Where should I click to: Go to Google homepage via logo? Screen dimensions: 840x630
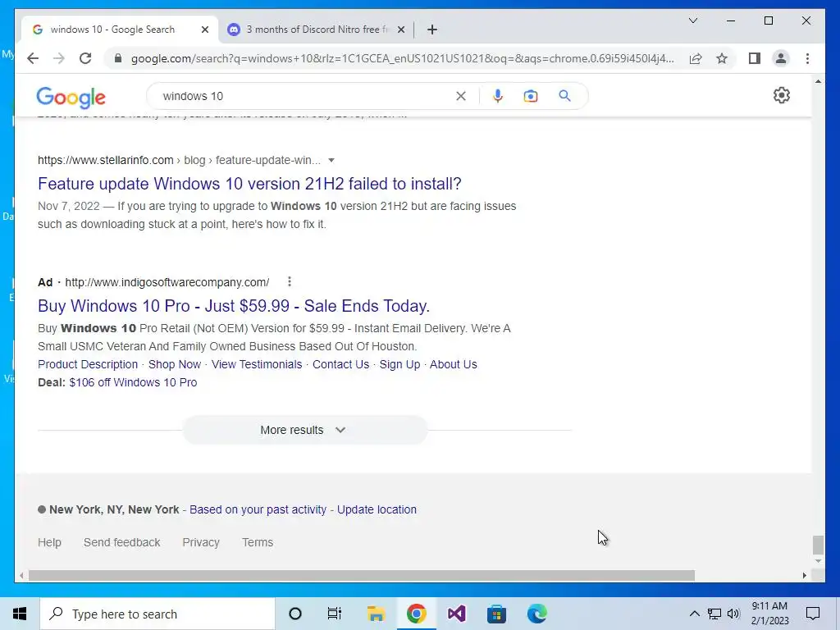pos(71,98)
